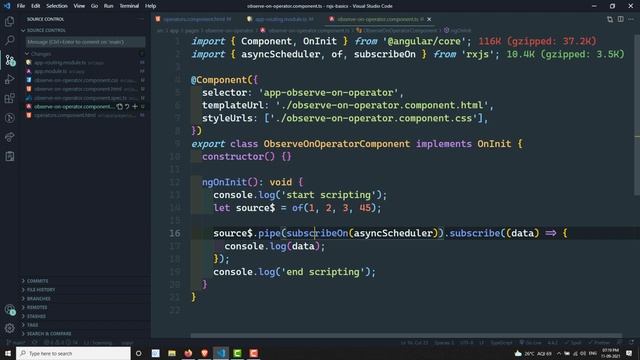Screen dimensions: 640x360
Task: Open observe-on-operator.component.html change
Action: click(x=85, y=89)
